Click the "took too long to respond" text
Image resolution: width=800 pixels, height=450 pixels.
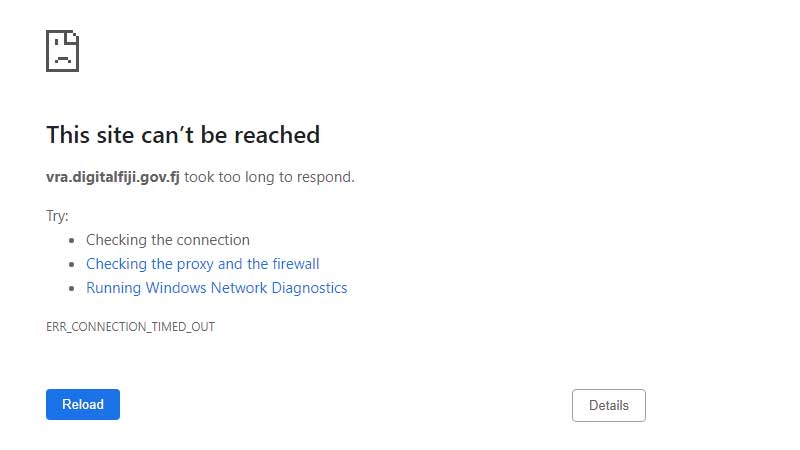(x=269, y=177)
